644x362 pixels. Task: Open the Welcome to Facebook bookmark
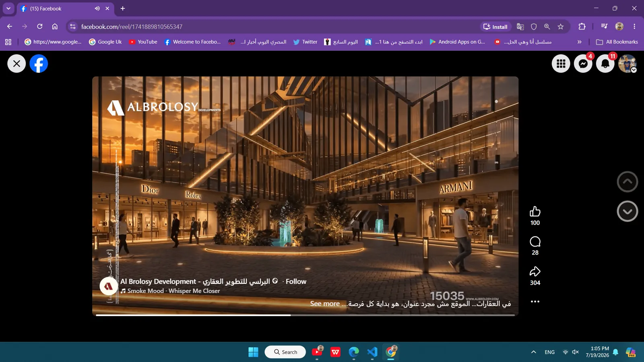(x=192, y=42)
